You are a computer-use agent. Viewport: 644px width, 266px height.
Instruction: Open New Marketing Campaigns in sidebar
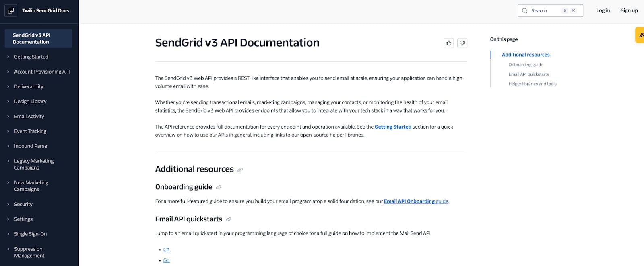pyautogui.click(x=31, y=186)
